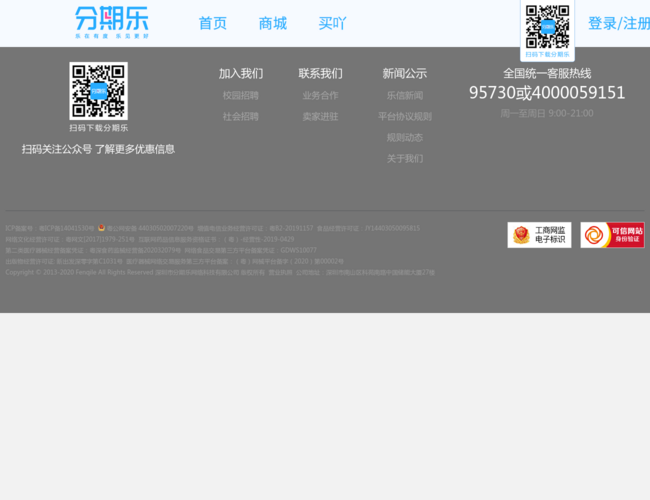Image resolution: width=650 pixels, height=500 pixels.
Task: Click 登录/注册 in the header
Action: click(x=618, y=23)
